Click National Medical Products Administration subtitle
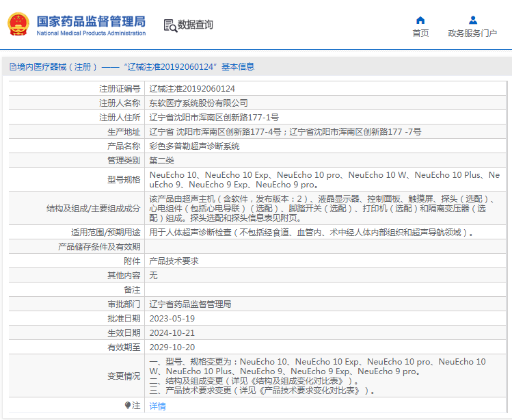 pyautogui.click(x=91, y=33)
